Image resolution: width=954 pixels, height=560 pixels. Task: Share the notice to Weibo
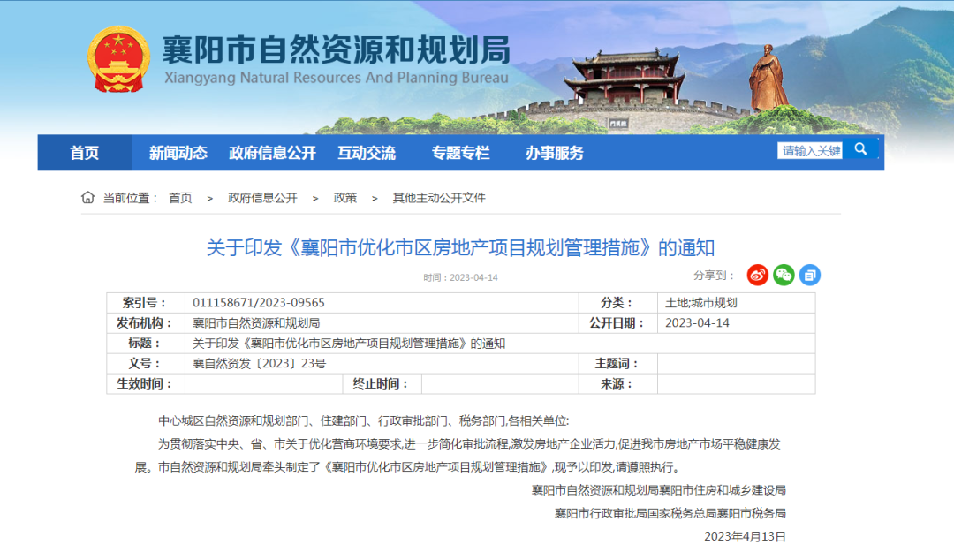pos(758,275)
